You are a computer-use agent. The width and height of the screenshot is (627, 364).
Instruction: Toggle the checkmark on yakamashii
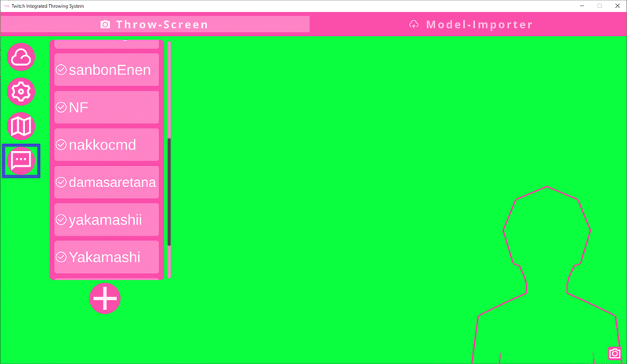click(x=61, y=220)
